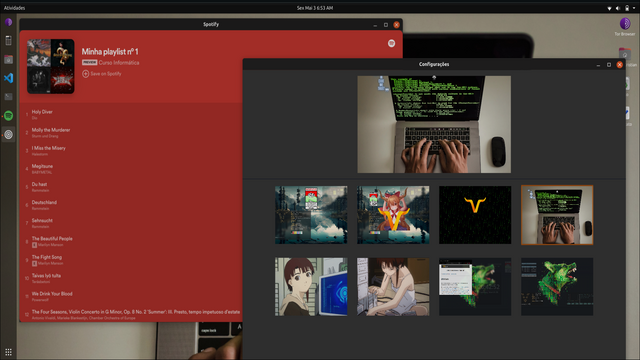Image resolution: width=640 pixels, height=360 pixels.
Task: Launch the Calculator from the dock
Action: pos(8,40)
